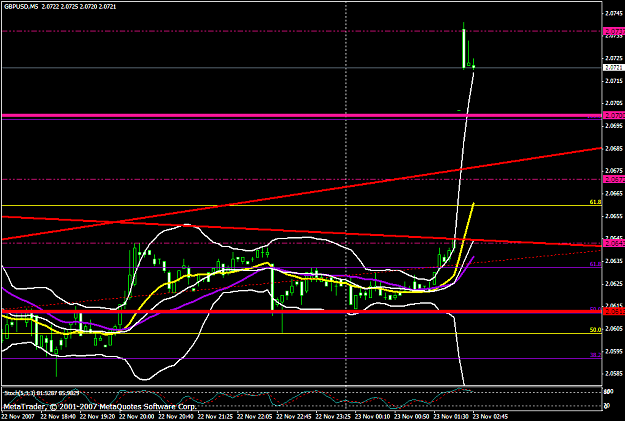Viewport: 625px width, 421px height.
Task: Click the white 2.0721 current price tag
Action: tap(614, 68)
